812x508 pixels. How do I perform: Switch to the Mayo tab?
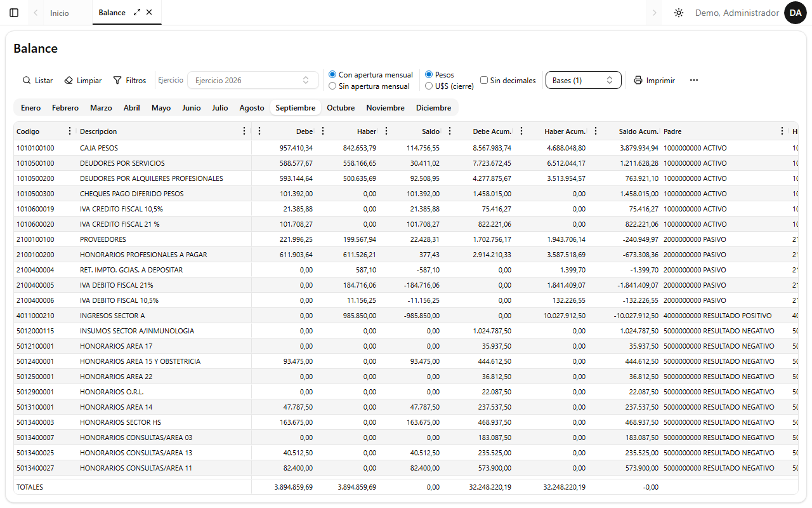pyautogui.click(x=161, y=108)
